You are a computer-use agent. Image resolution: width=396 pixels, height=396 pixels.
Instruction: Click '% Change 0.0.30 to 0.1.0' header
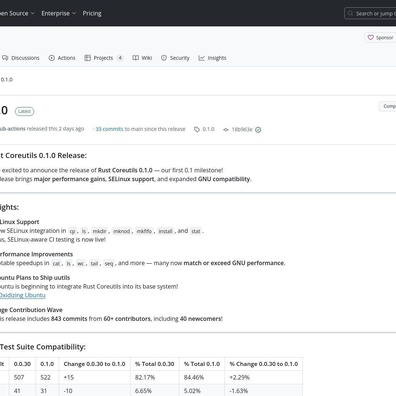coord(264,364)
